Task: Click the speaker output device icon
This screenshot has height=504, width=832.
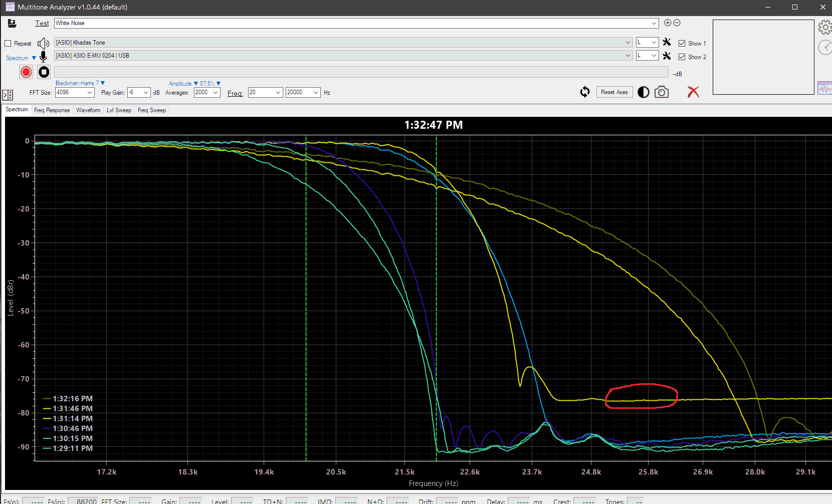Action: 44,43
